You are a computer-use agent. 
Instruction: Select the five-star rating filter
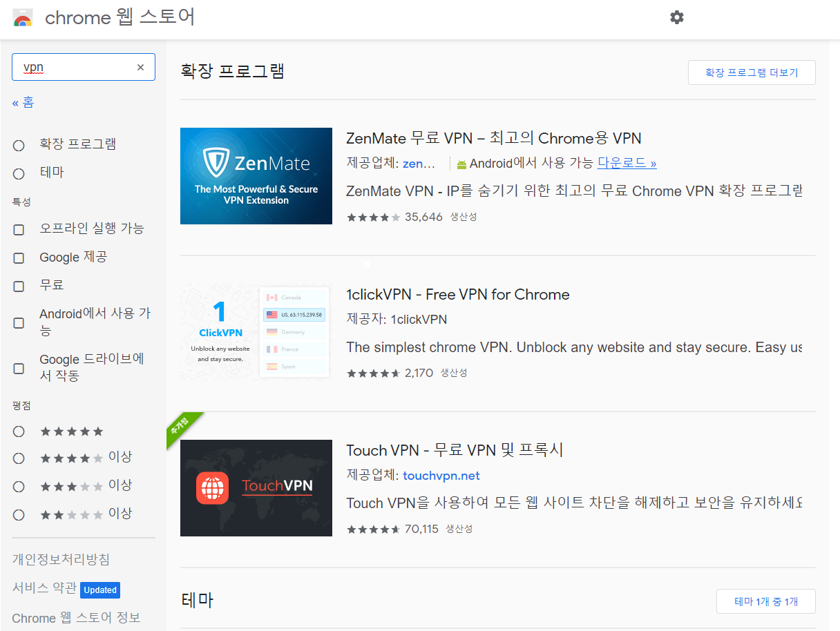point(19,431)
